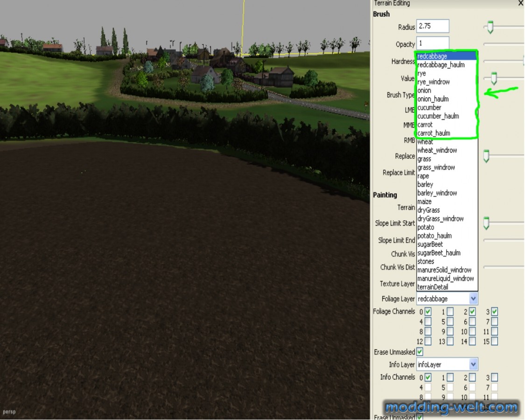The width and height of the screenshot is (525, 420).
Task: Select carrot_haulm entry
Action: pos(446,133)
